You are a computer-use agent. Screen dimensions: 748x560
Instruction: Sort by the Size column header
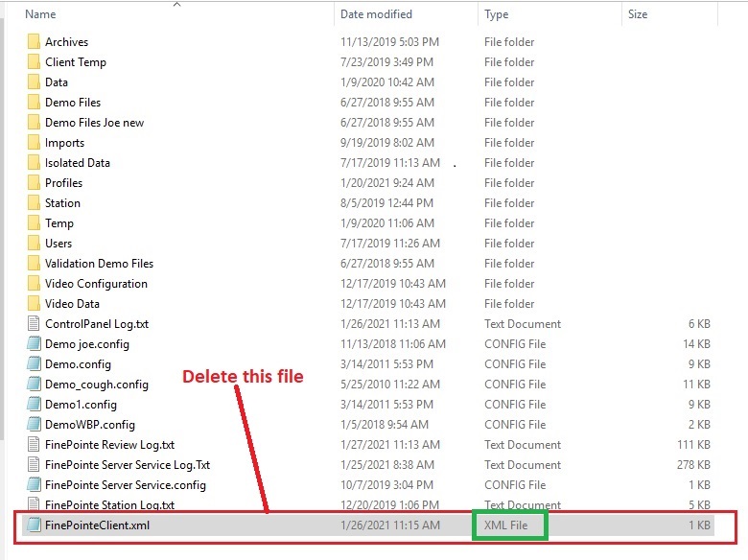(x=638, y=14)
